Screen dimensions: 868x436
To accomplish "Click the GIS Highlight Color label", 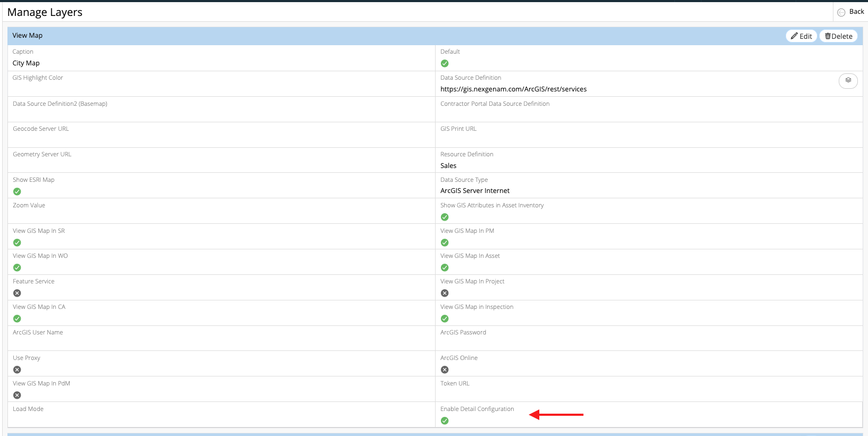I will coord(38,78).
